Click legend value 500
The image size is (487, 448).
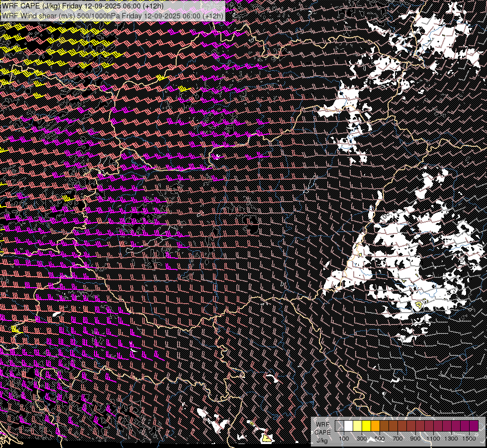380,439
